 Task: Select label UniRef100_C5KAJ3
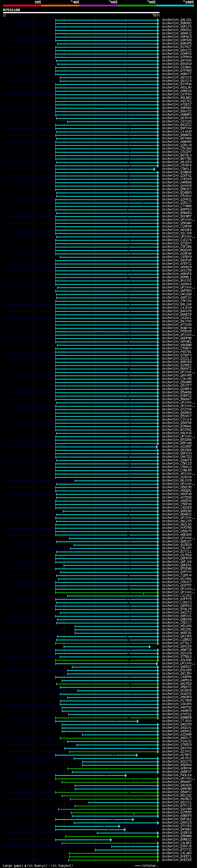pyautogui.click(x=177, y=467)
